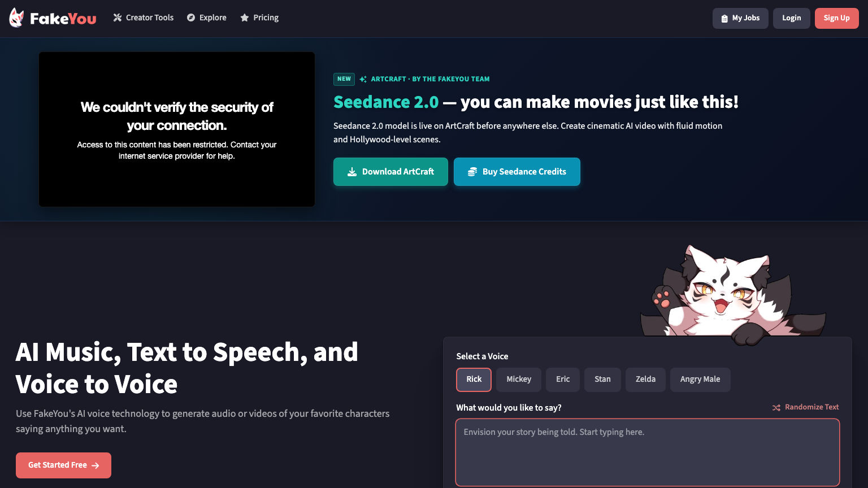Click the 'Select a Voice' label
Image resolution: width=868 pixels, height=488 pixels.
tap(482, 356)
